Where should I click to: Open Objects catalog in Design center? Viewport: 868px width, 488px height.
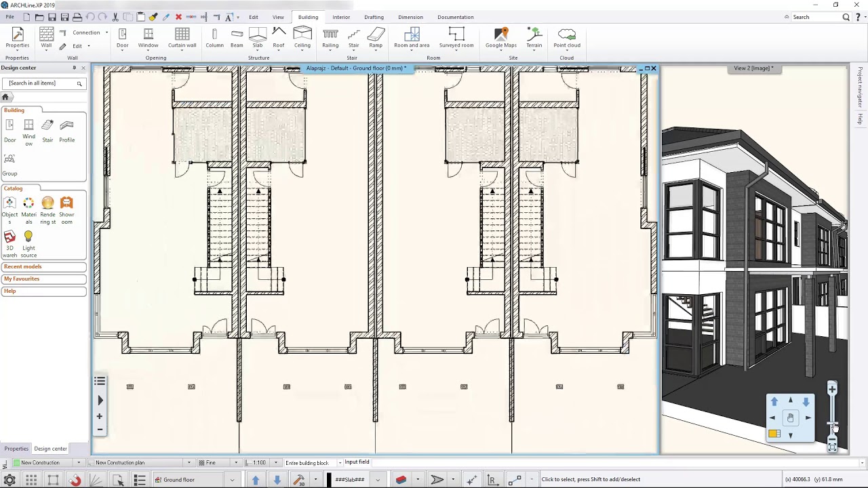click(9, 209)
